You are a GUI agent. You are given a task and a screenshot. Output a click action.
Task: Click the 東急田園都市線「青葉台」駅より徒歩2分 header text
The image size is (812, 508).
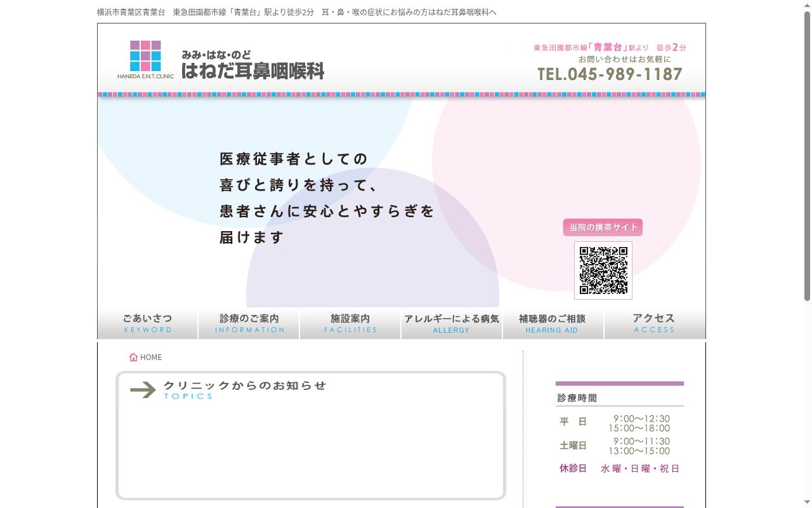[x=610, y=48]
